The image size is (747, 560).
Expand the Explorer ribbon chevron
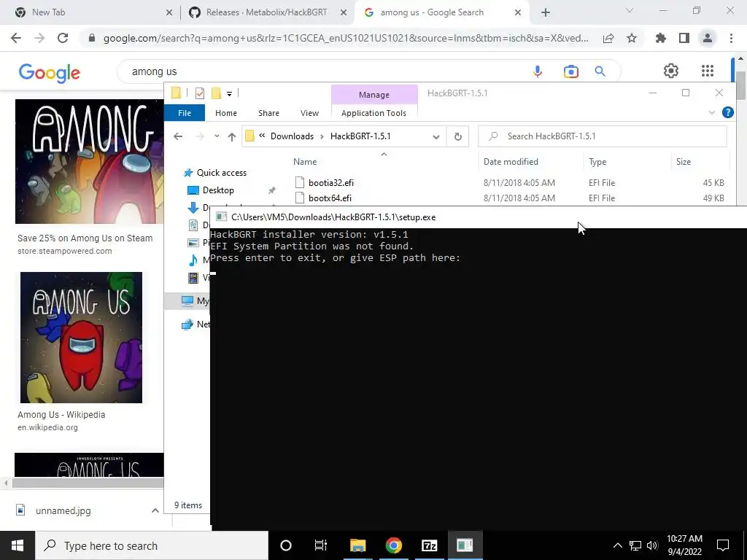(712, 112)
